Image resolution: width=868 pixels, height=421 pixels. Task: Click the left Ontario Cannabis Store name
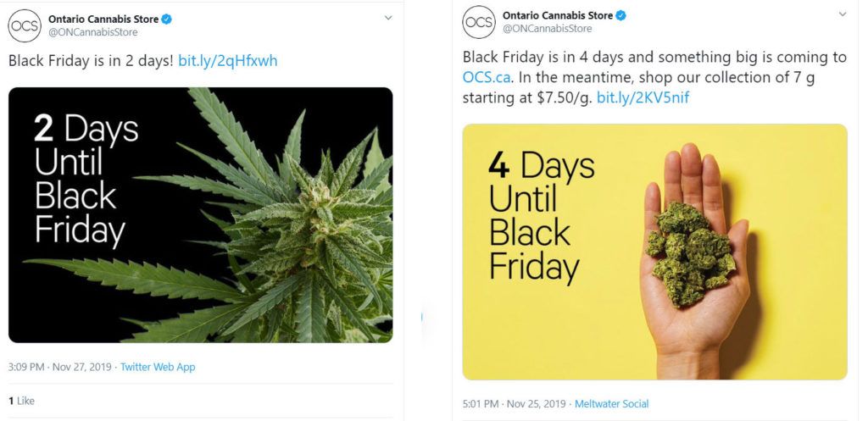click(103, 19)
